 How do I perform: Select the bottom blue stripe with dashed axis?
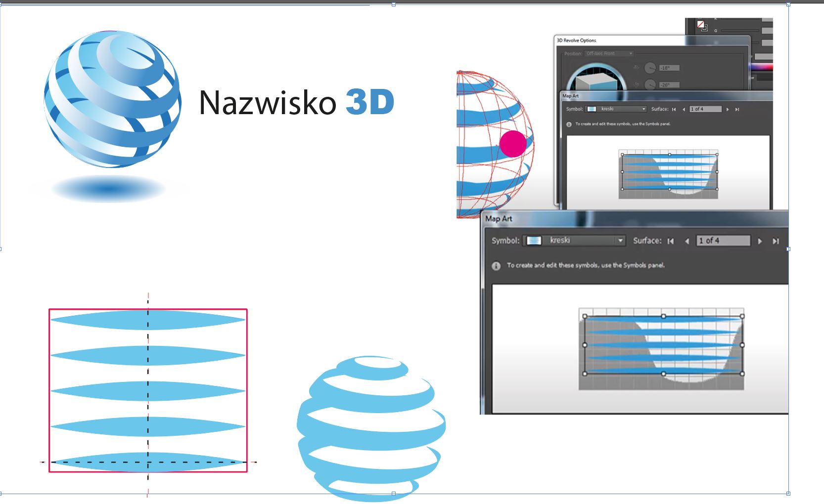[x=148, y=462]
